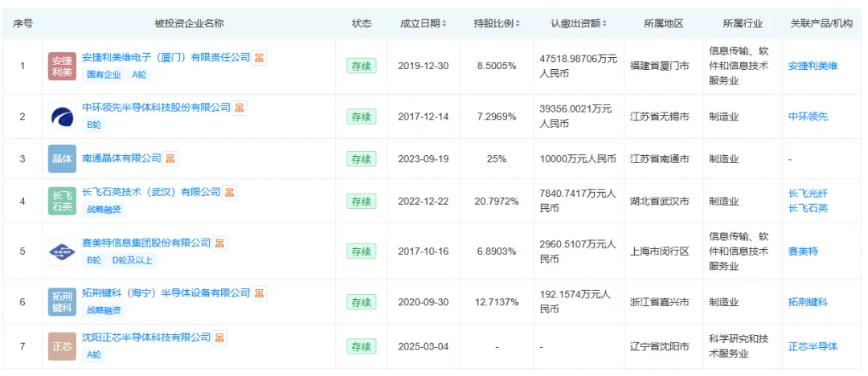Viewport: 868px width, 376px height.
Task: Select region 辽宁省沈阳市
Action: click(x=659, y=346)
